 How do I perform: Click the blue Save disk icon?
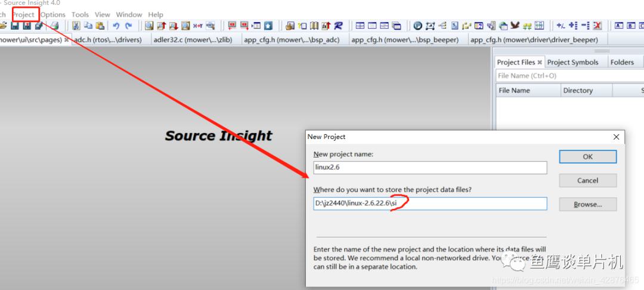pyautogui.click(x=15, y=26)
